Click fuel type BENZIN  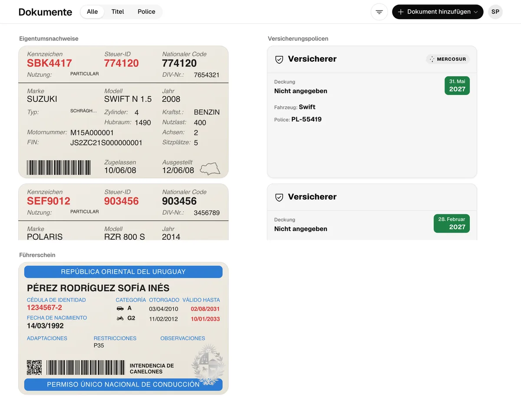click(207, 112)
